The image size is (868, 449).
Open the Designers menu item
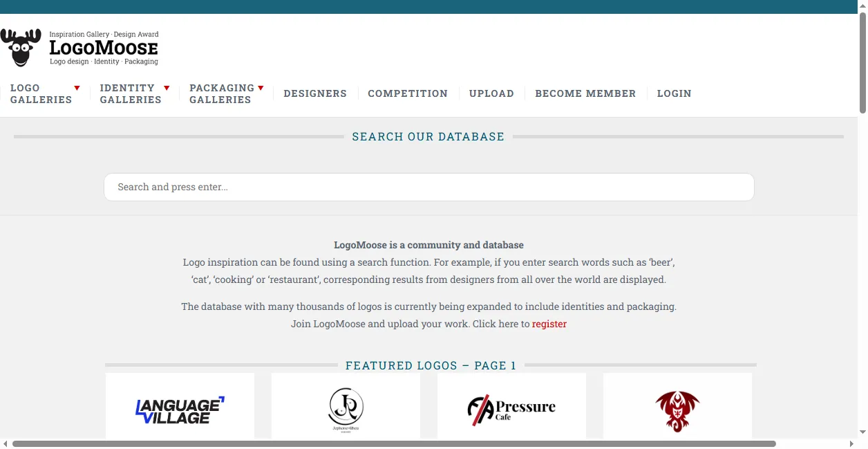pyautogui.click(x=315, y=93)
